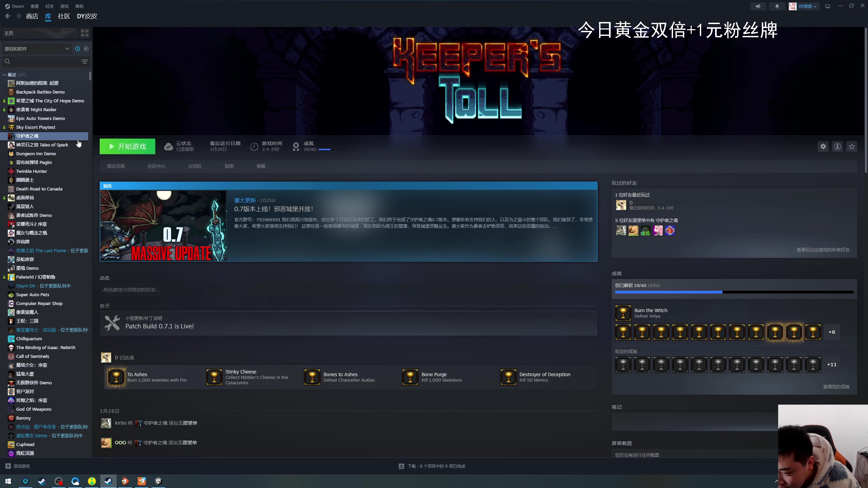868x488 pixels.
Task: Select Death Road to Canada in library
Action: [x=39, y=189]
